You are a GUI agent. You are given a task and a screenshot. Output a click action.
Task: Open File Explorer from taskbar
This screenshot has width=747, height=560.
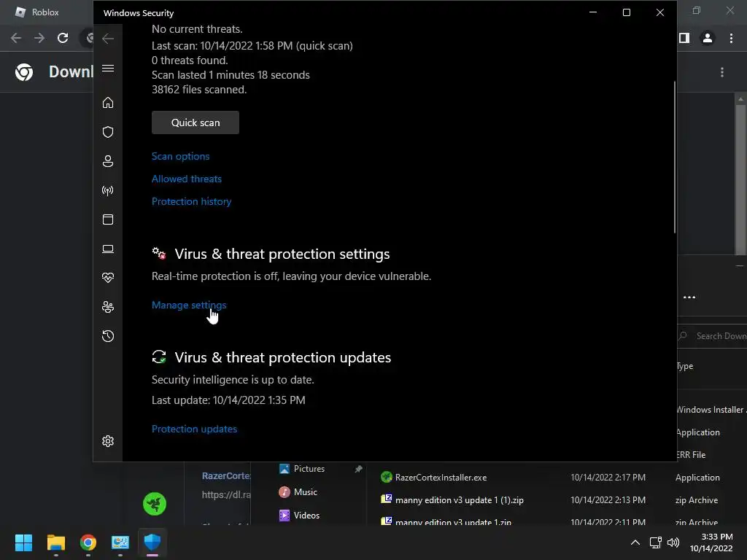(x=55, y=542)
